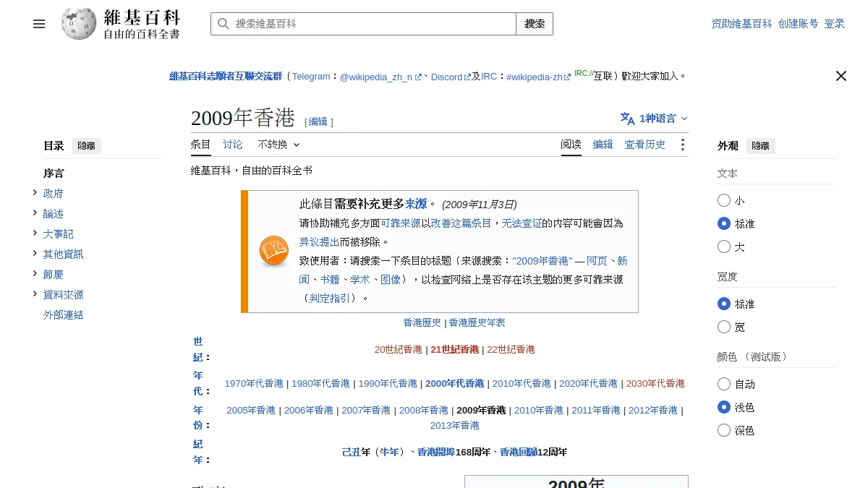Open the 2008年香港 link
The height and width of the screenshot is (488, 868).
click(424, 411)
